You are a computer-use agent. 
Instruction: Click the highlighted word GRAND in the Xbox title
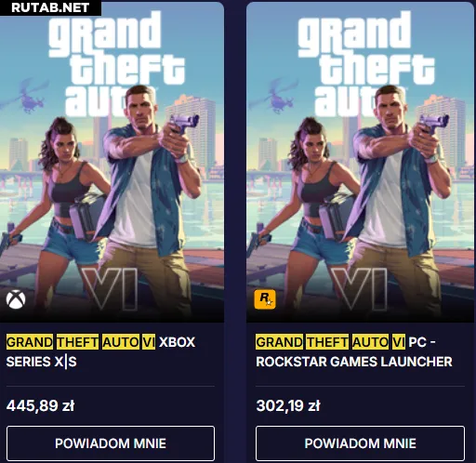click(30, 342)
